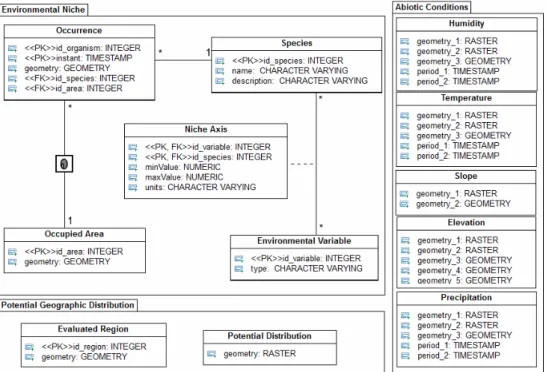Click the 1 multiplicity label above Occupied Area
Screen dimensions: 546x372
70,220
